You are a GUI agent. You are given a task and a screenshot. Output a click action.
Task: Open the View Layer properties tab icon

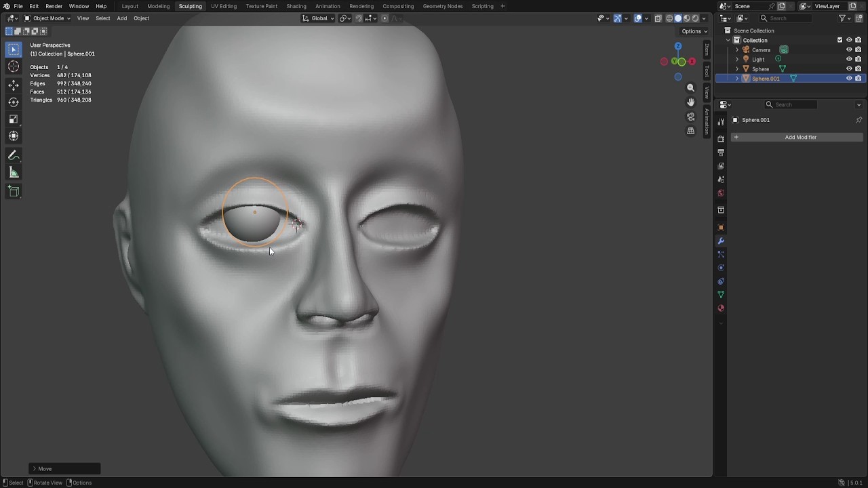click(x=721, y=166)
